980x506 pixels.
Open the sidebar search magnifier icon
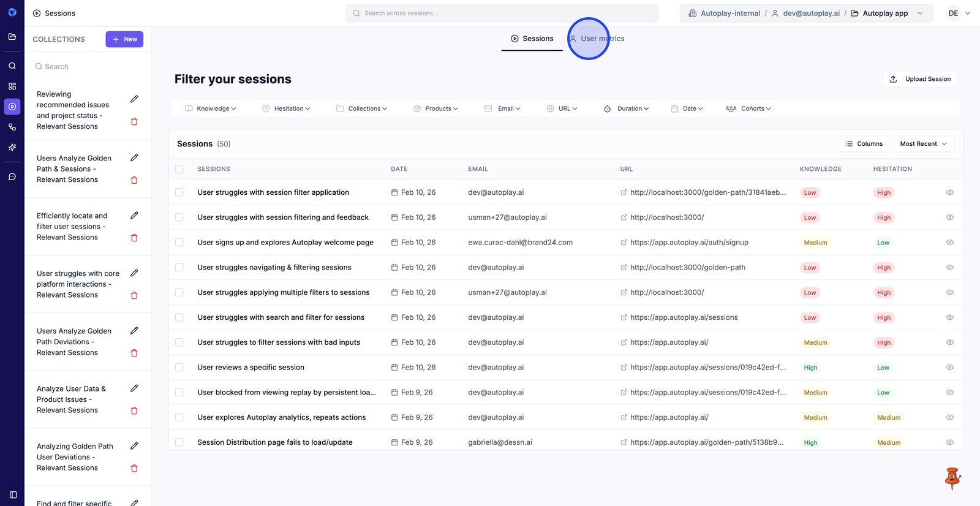click(x=12, y=66)
